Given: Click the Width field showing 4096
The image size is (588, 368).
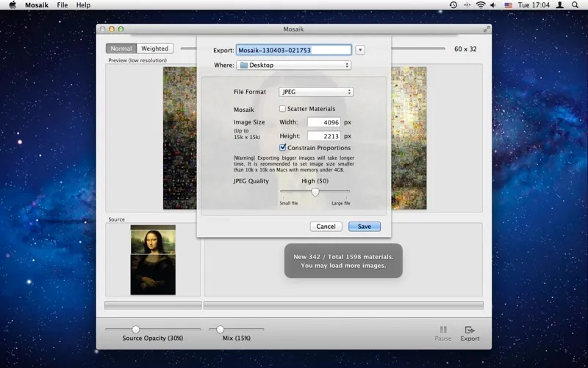Looking at the screenshot, I should click(324, 122).
